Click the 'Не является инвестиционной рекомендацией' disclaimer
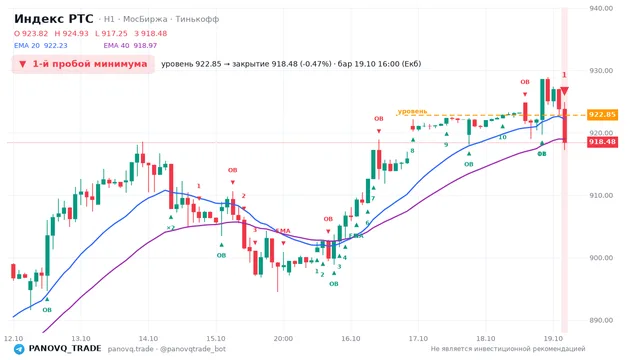This screenshot has height=360, width=640. coord(508,349)
